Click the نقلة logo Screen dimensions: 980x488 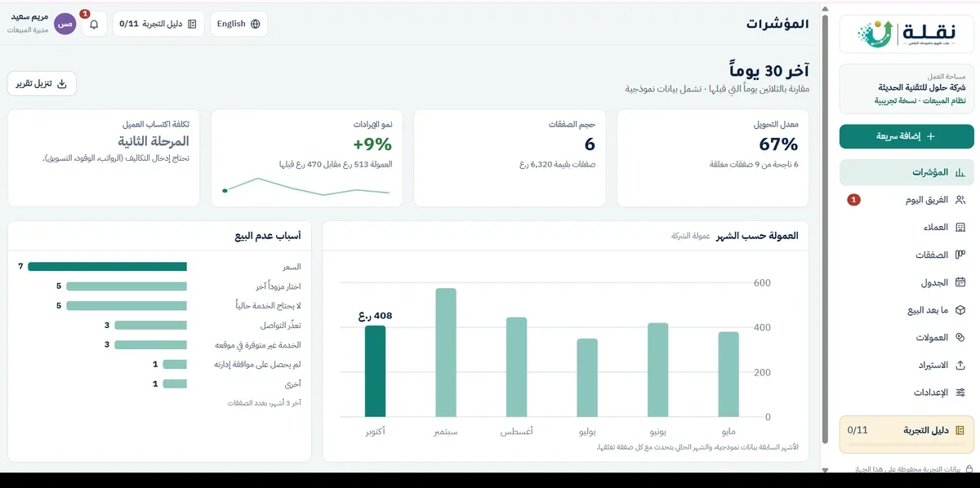click(x=906, y=33)
